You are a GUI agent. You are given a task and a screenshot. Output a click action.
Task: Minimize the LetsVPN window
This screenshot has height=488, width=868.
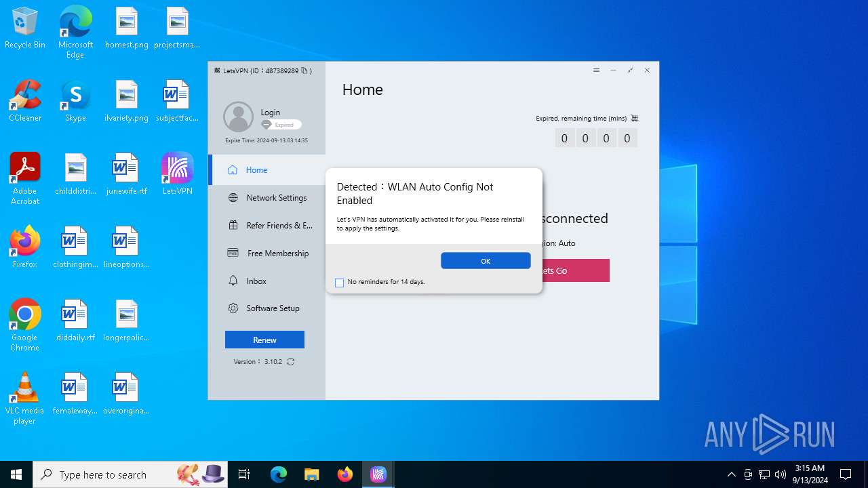pyautogui.click(x=613, y=70)
